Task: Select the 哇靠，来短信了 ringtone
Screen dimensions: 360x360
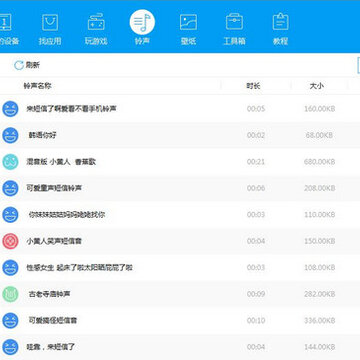Action: click(180, 347)
